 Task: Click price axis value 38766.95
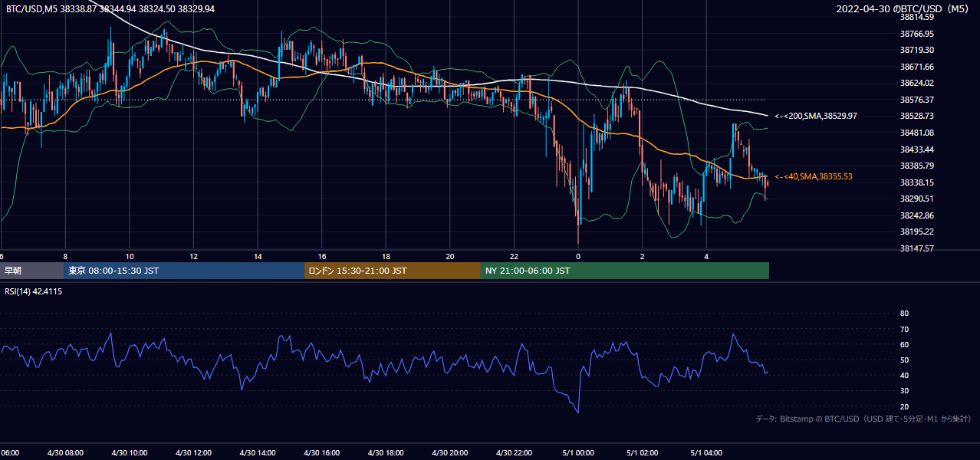[916, 34]
